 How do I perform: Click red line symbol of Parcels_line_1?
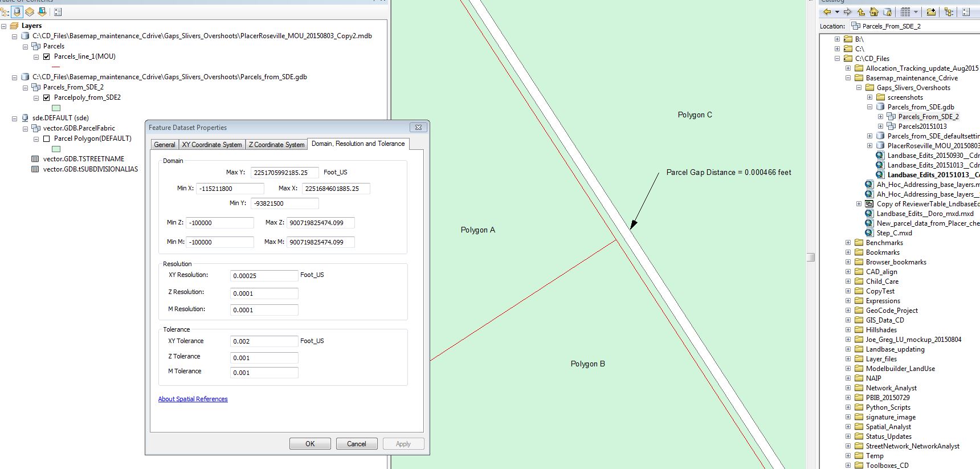point(56,67)
